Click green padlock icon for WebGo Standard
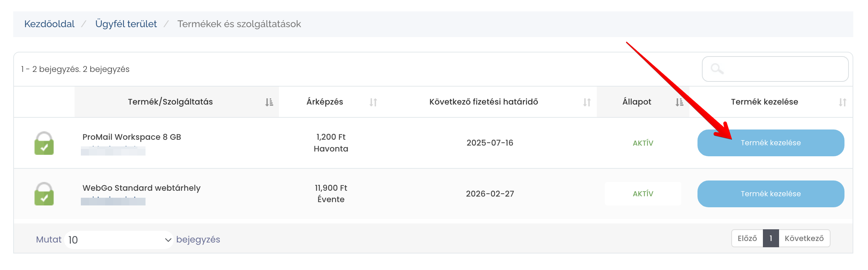 [44, 194]
